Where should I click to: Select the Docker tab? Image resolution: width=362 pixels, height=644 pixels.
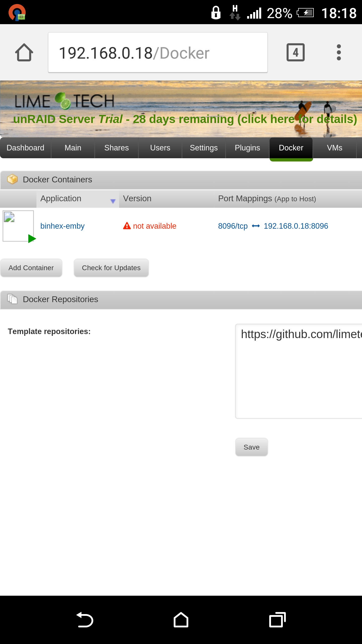click(x=291, y=148)
